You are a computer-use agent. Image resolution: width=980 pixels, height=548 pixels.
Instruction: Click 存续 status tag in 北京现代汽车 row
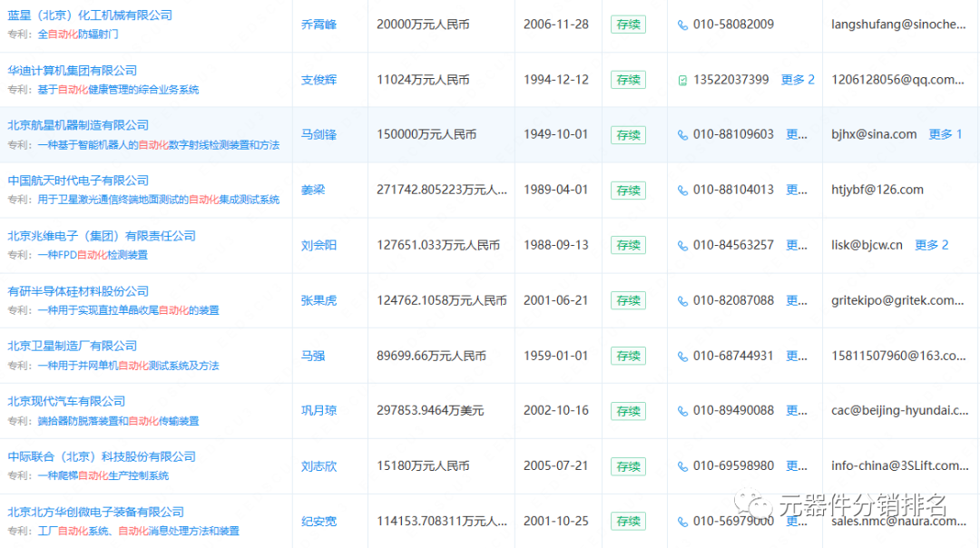tap(628, 410)
